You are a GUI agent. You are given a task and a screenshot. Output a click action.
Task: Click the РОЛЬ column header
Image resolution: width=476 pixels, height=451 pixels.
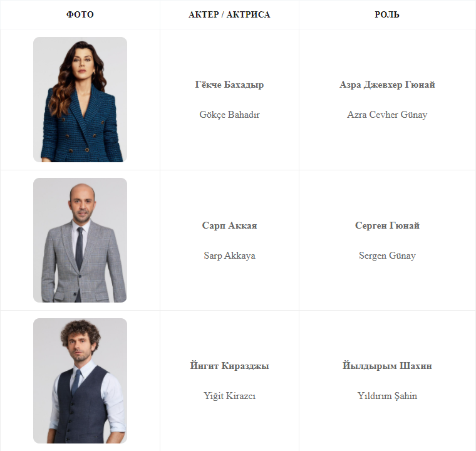387,14
